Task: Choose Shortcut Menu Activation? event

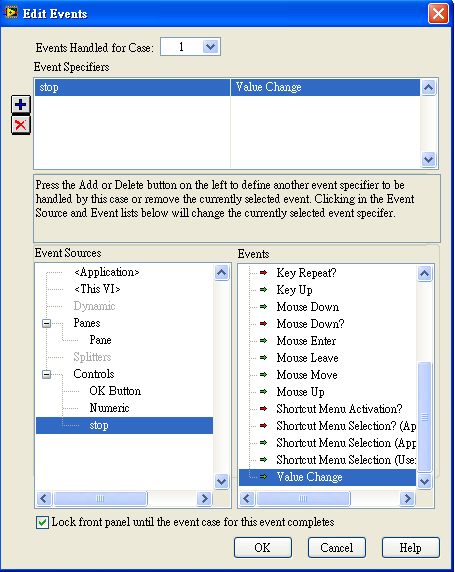Action: [x=339, y=409]
